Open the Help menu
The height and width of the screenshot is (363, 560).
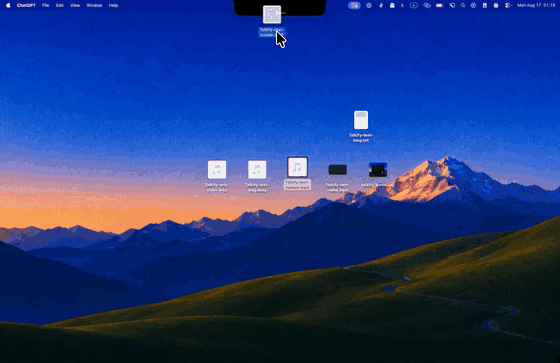[x=113, y=5]
